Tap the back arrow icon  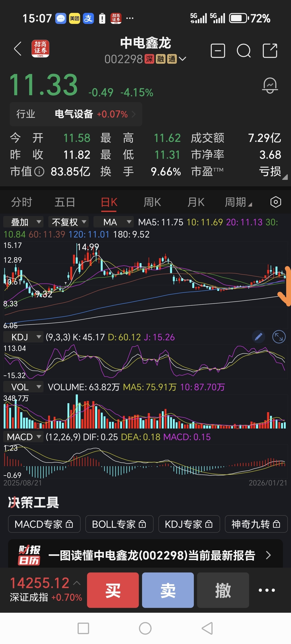pyautogui.click(x=17, y=49)
